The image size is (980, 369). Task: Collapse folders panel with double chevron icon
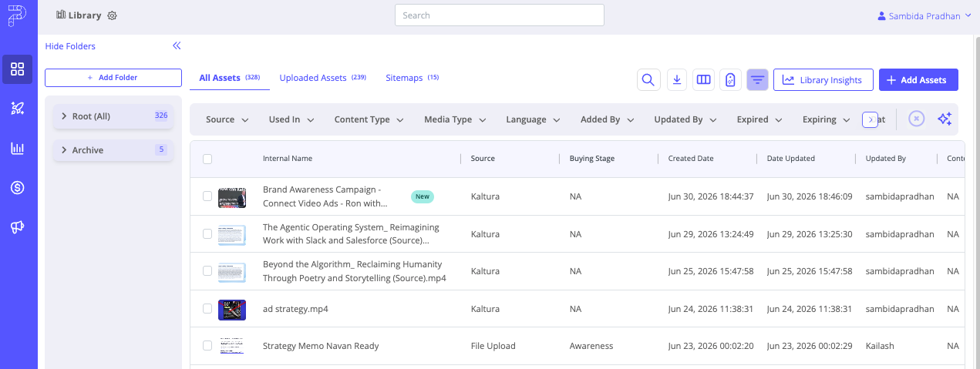[177, 46]
